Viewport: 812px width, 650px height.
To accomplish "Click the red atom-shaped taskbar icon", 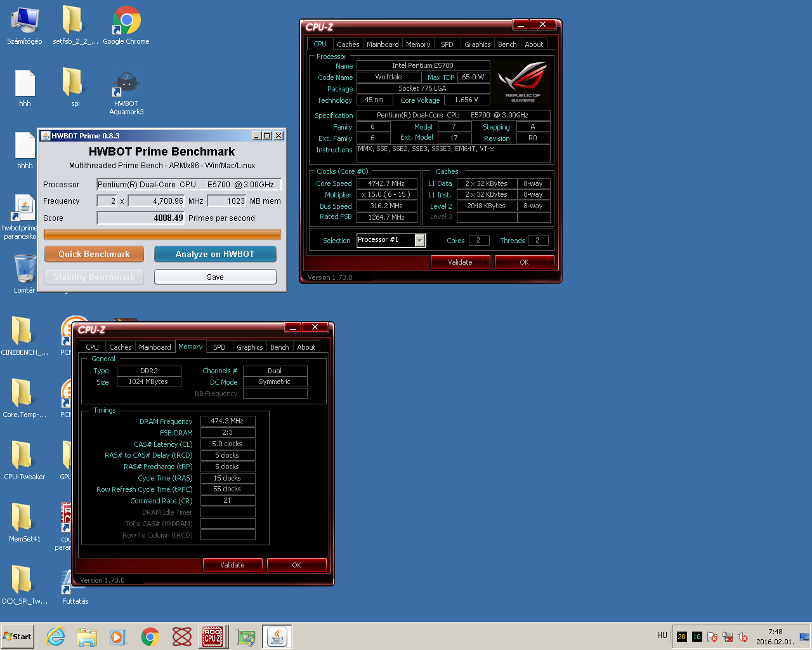I will [x=182, y=636].
